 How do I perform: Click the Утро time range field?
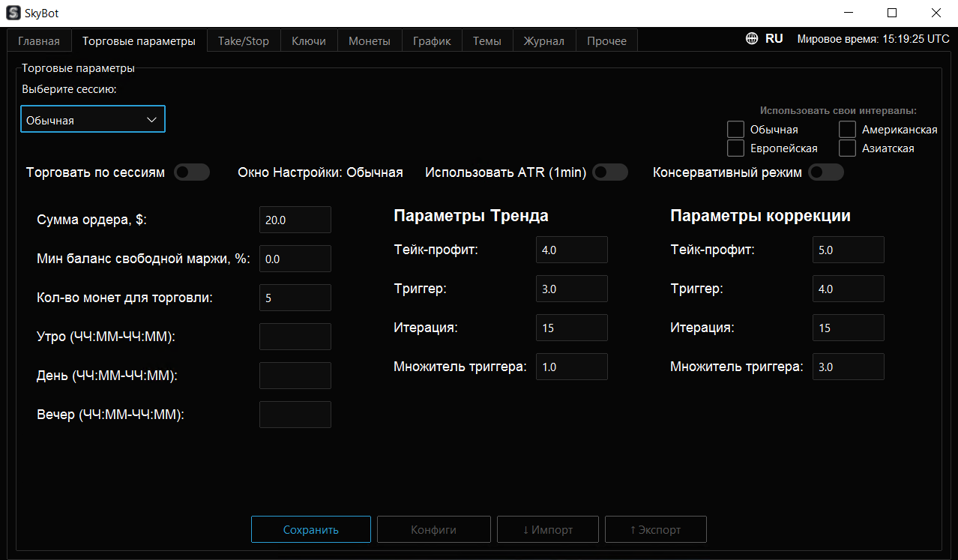[295, 337]
